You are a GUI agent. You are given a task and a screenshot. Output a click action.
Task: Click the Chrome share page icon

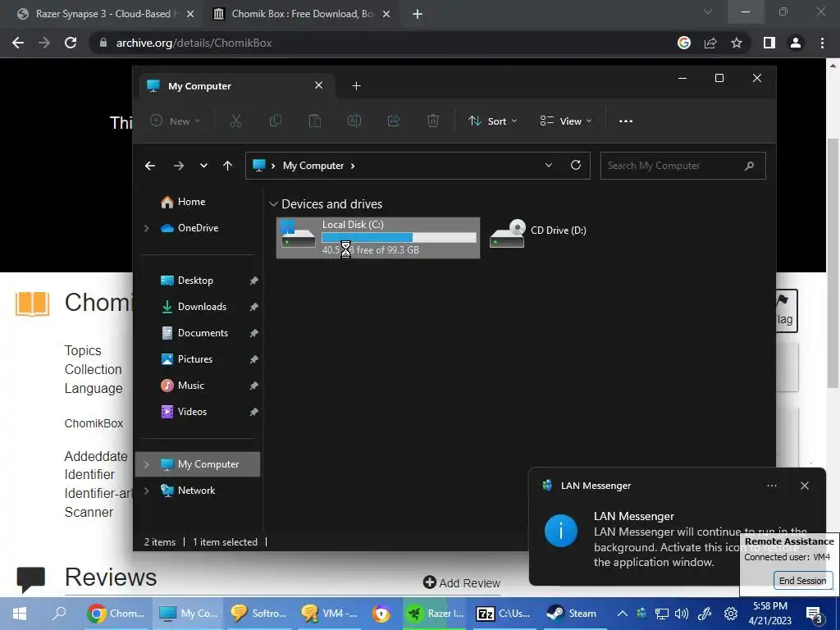[710, 43]
